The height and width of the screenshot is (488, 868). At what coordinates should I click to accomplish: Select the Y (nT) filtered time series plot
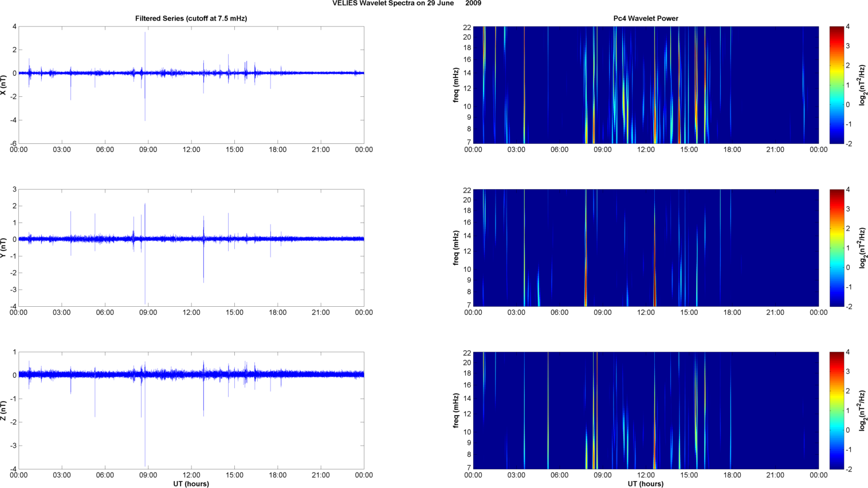tap(191, 248)
